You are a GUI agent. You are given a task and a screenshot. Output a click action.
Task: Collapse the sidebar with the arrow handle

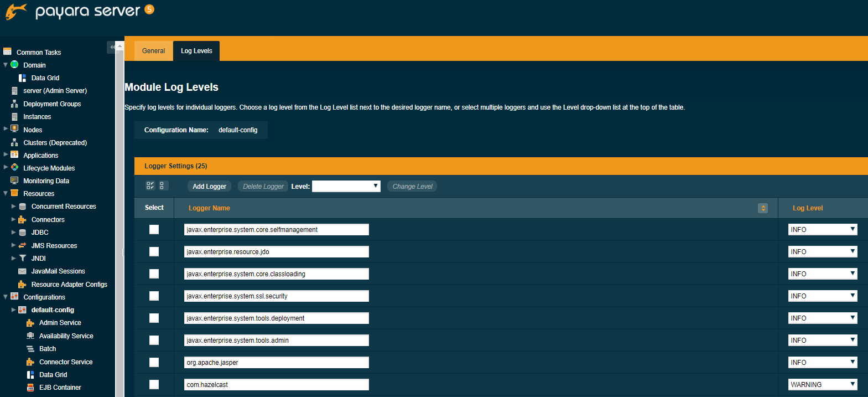111,47
